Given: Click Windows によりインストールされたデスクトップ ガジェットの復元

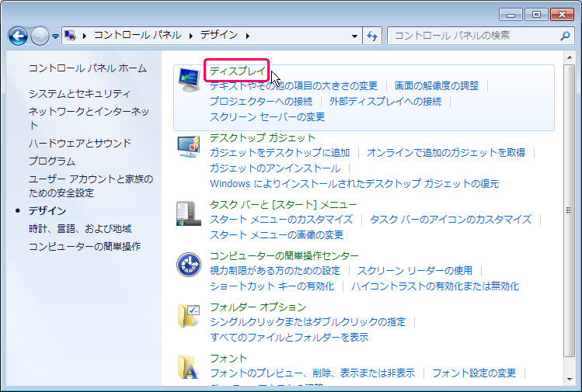Looking at the screenshot, I should click(x=354, y=183).
